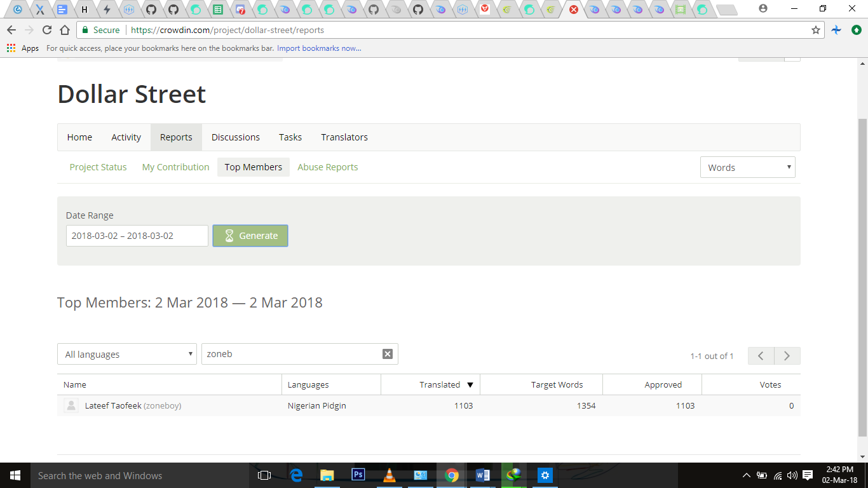The image size is (868, 488).
Task: Click the page vertical scrollbar
Action: (x=862, y=277)
